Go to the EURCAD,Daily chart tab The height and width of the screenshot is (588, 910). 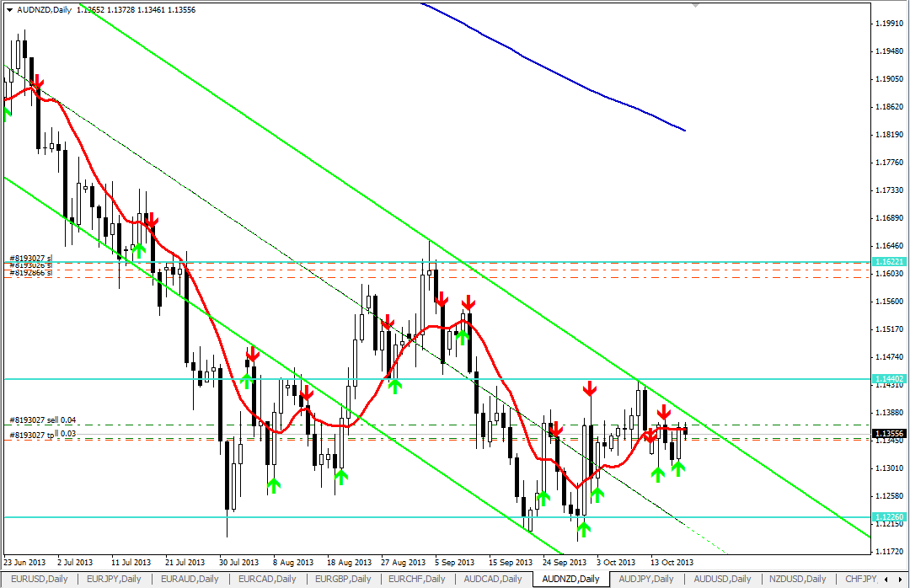(267, 579)
